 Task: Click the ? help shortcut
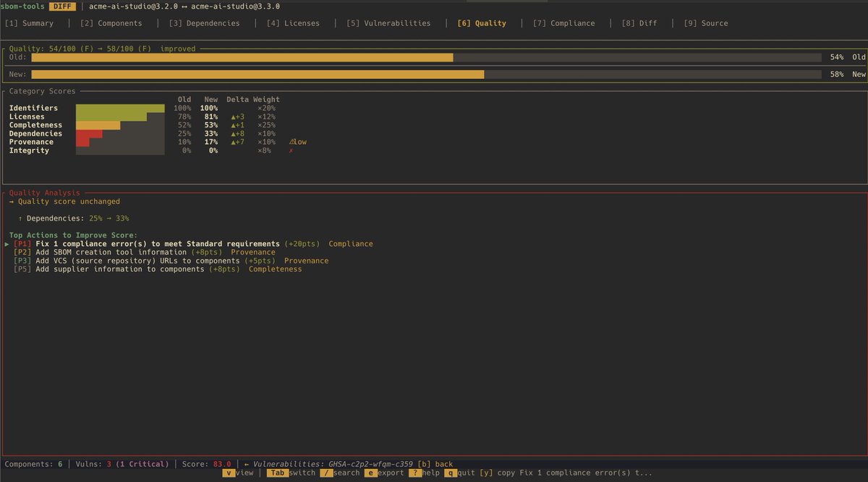(424, 473)
